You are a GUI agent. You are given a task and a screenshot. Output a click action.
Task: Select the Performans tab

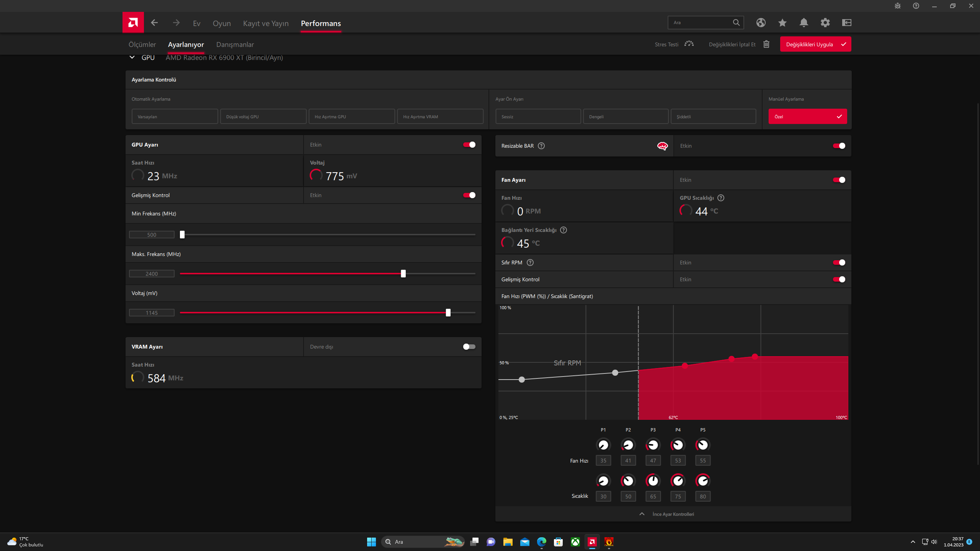click(x=321, y=23)
